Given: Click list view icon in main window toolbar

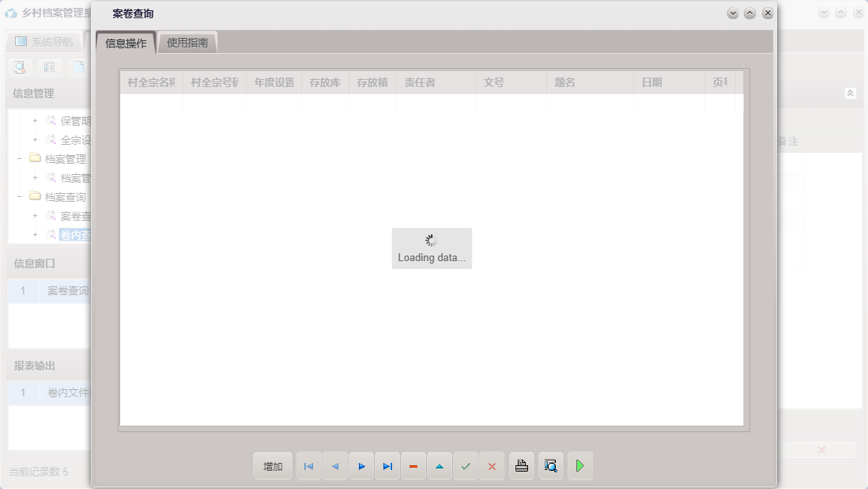Looking at the screenshot, I should (49, 67).
